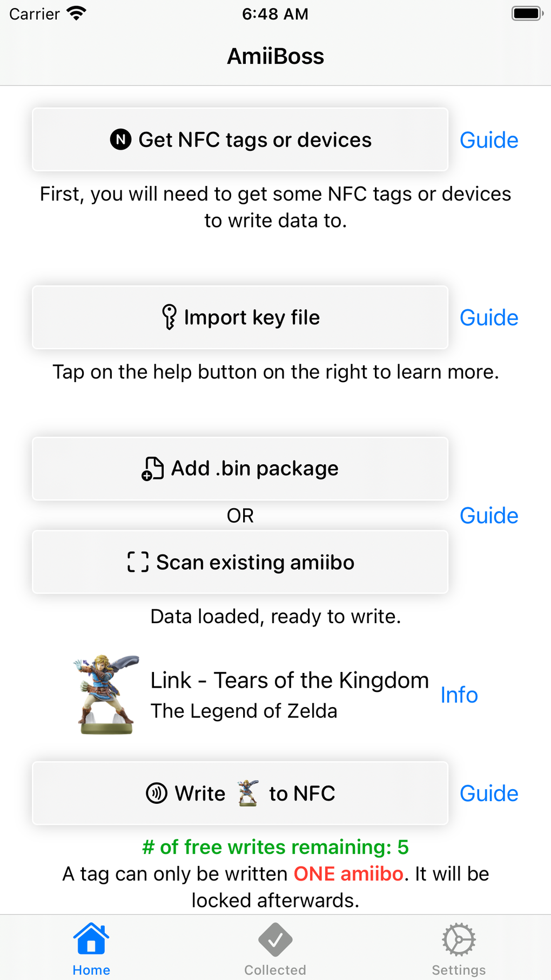This screenshot has height=980, width=551.
Task: Open Guide for getting NFC tags
Action: [489, 140]
